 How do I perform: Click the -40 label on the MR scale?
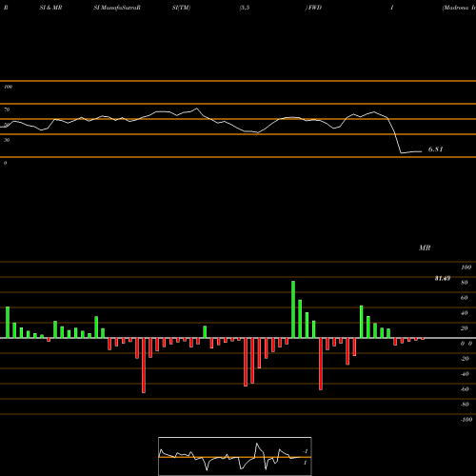coord(465,374)
